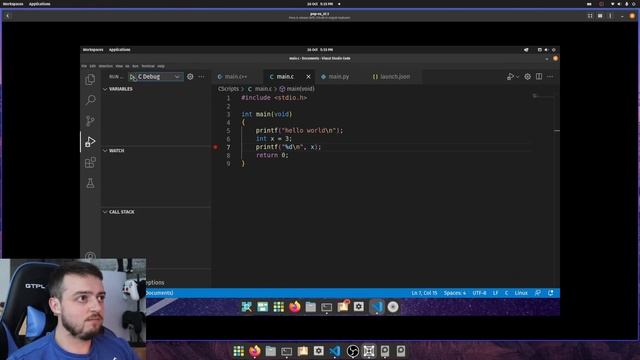Open the Testing flask icon
Viewport: 640px width, 360px height.
(x=90, y=183)
